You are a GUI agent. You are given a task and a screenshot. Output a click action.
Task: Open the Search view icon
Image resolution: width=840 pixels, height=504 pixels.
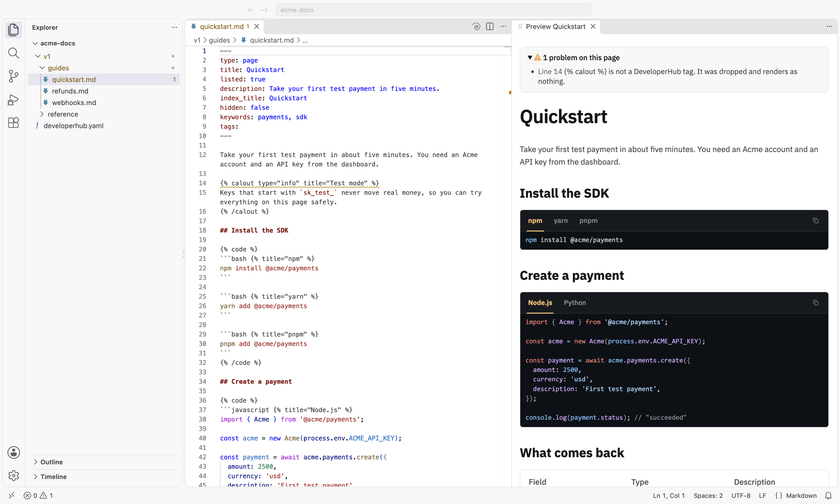pyautogui.click(x=13, y=53)
